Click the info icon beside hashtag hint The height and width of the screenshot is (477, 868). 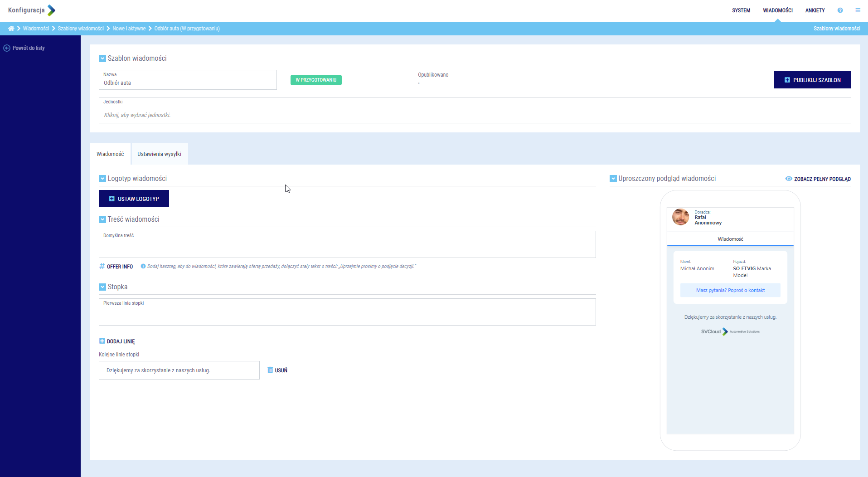coord(143,267)
